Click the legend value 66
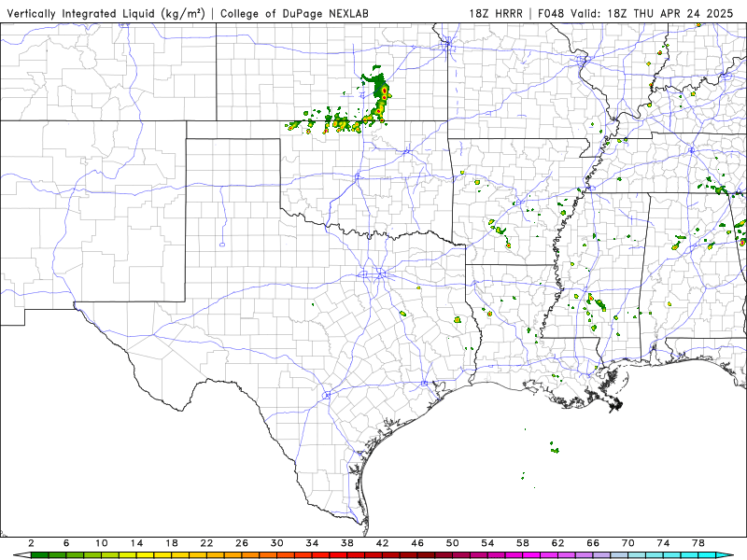Image resolution: width=747 pixels, height=560 pixels. (x=593, y=543)
